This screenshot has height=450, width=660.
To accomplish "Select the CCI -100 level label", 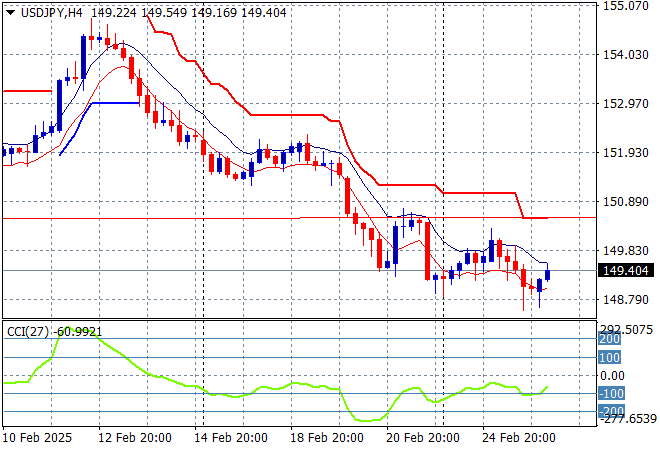I will click(611, 394).
